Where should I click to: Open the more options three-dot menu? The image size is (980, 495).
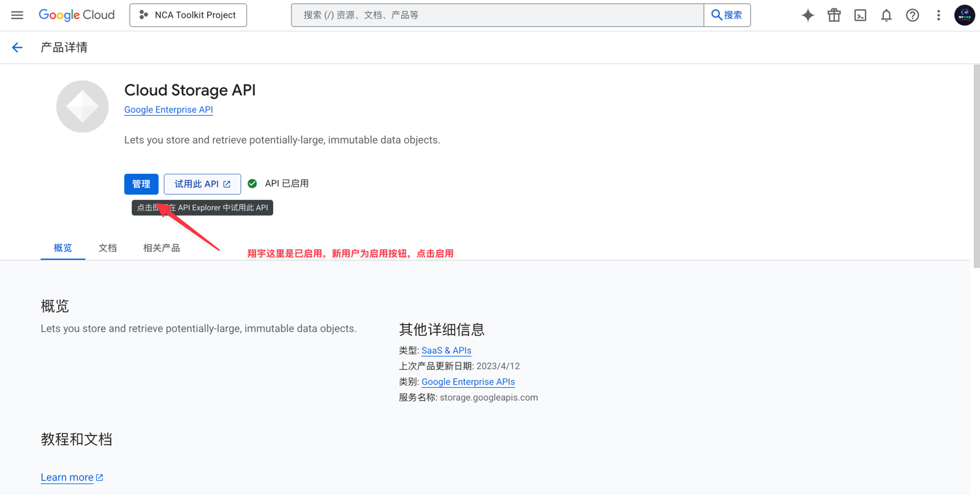click(x=938, y=14)
